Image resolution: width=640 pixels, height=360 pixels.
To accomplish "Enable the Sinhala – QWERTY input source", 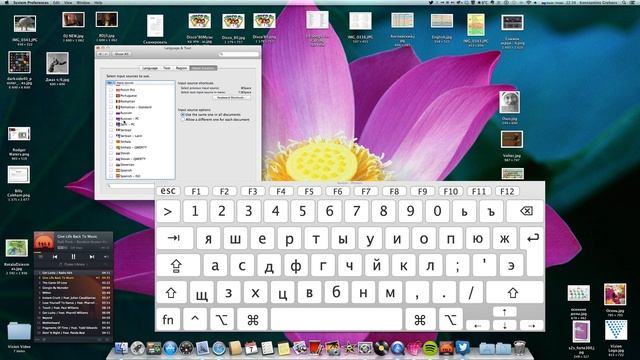I will point(111,147).
